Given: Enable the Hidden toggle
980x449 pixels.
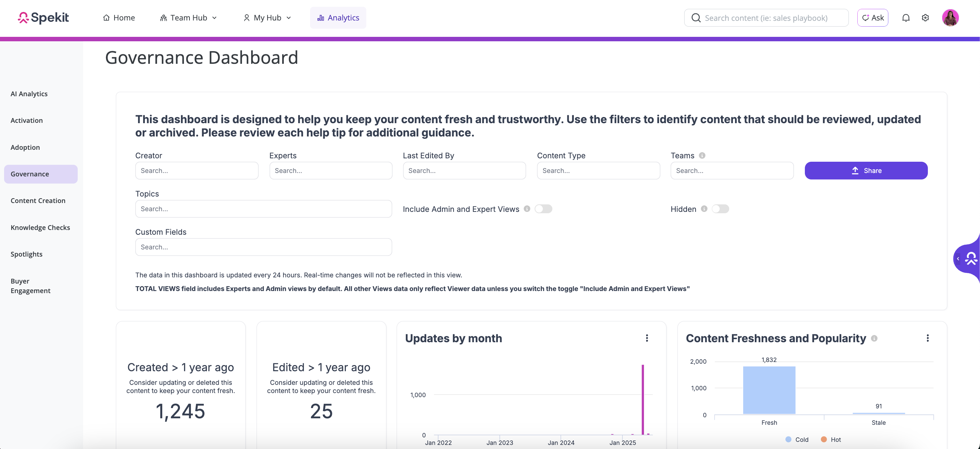Looking at the screenshot, I should (720, 209).
